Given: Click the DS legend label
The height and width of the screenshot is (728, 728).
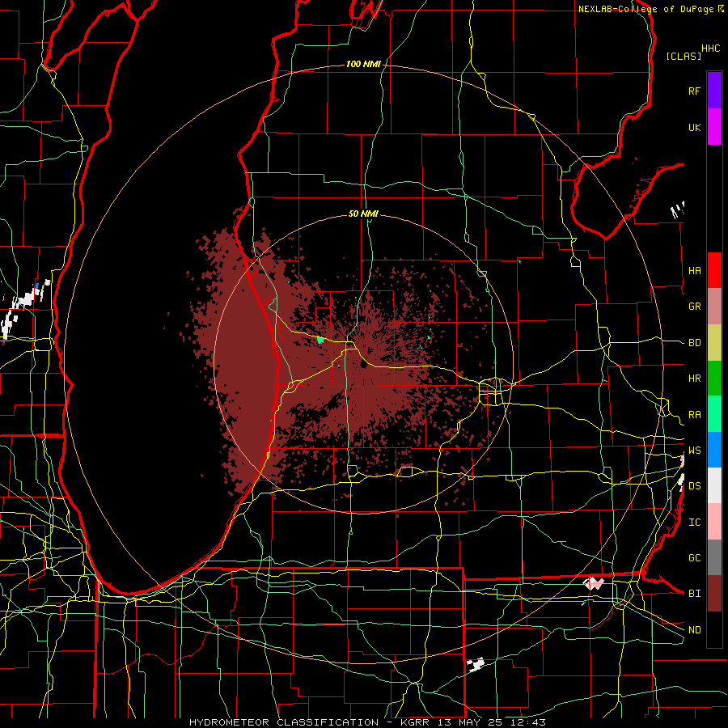Looking at the screenshot, I should (x=694, y=486).
